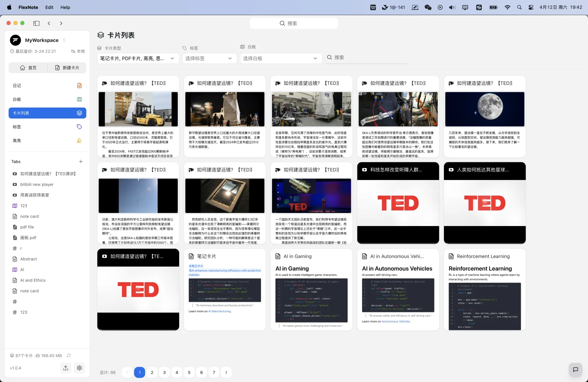
Task: Go to page 7
Action: pyautogui.click(x=214, y=372)
